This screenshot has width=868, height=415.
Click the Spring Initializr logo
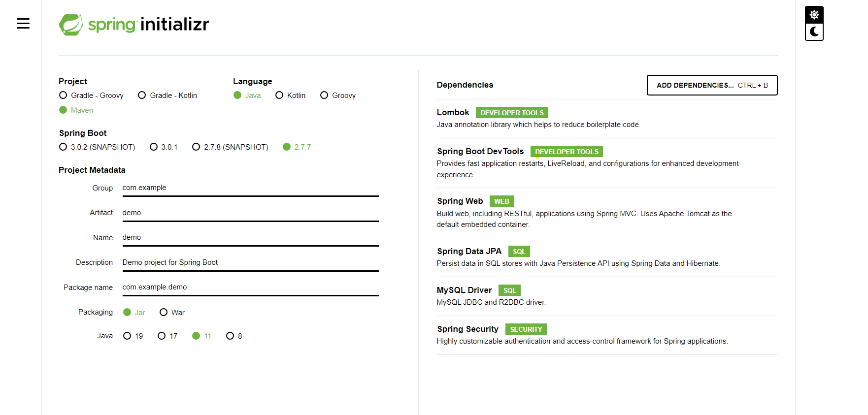(x=134, y=24)
